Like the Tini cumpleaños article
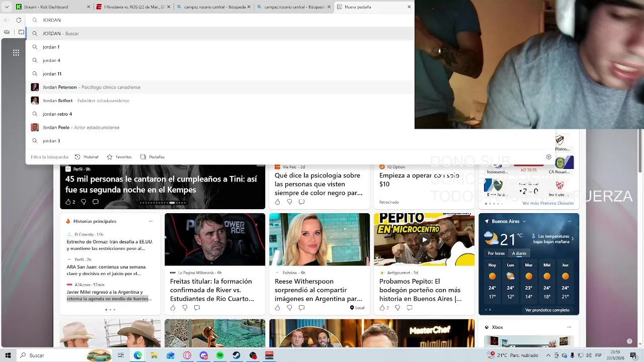 (68, 202)
